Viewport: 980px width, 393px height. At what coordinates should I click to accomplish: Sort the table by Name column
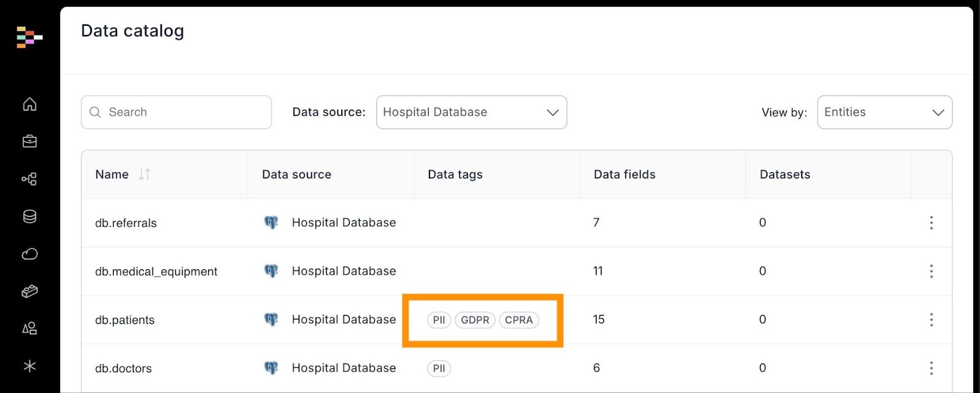(x=145, y=175)
